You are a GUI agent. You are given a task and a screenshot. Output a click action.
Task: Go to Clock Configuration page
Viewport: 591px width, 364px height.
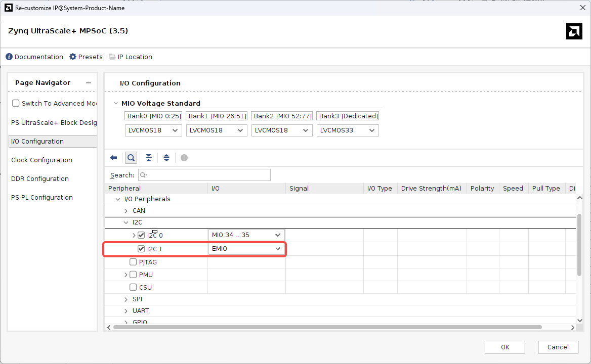[41, 160]
